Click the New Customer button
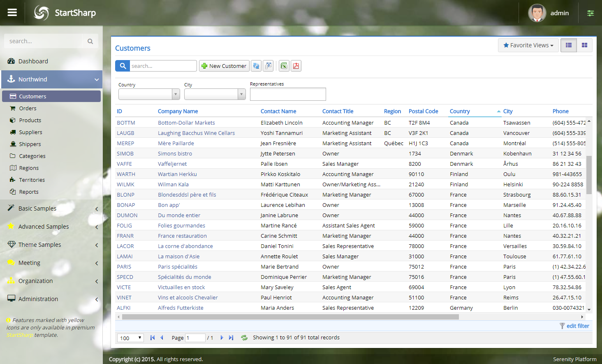Viewport: 602px width, 364px height. click(x=224, y=66)
